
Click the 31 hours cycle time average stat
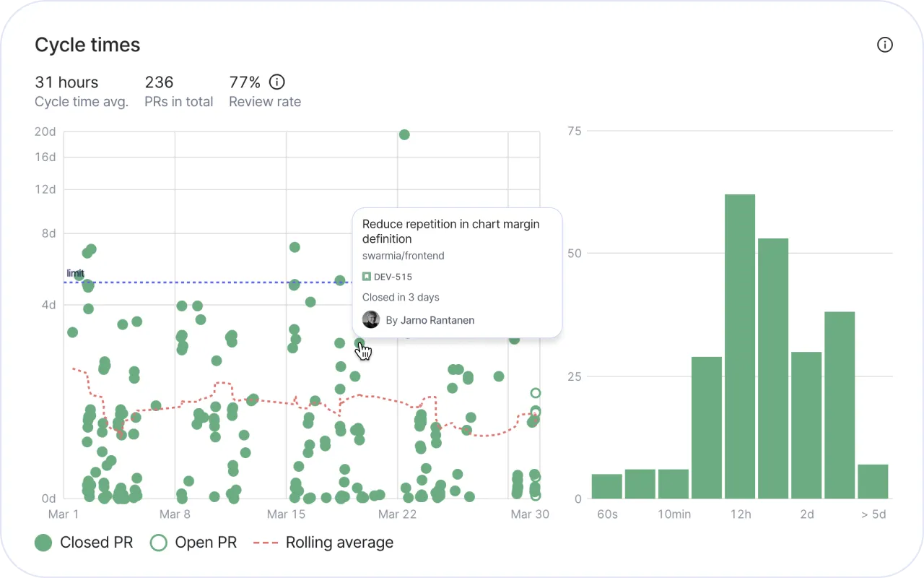click(82, 91)
